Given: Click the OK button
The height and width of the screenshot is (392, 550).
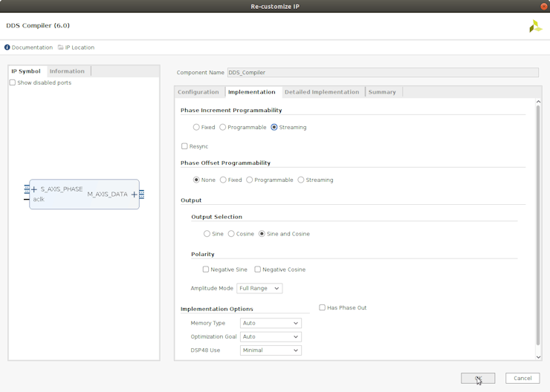Looking at the screenshot, I should pyautogui.click(x=478, y=379).
